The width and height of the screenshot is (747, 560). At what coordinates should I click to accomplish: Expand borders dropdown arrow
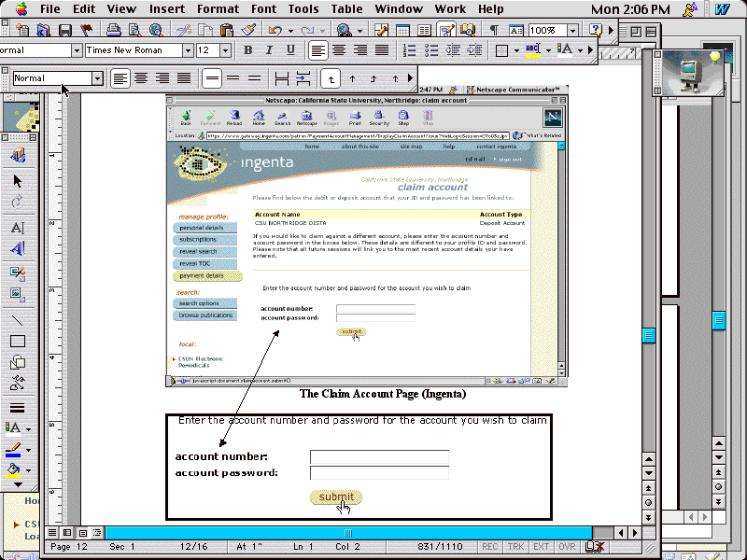pos(516,50)
